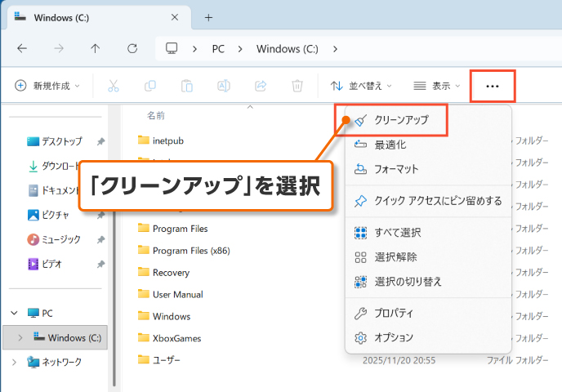Click the paste clipboard icon
Image resolution: width=562 pixels, height=392 pixels.
pos(187,86)
